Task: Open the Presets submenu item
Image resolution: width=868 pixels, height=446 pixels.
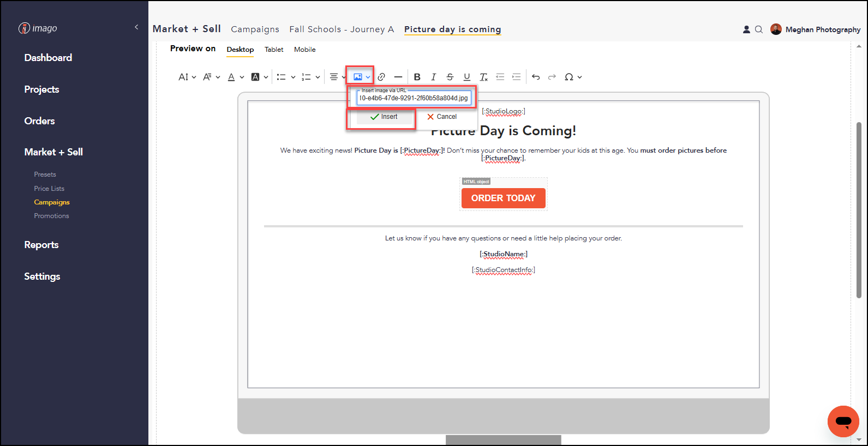Action: [x=45, y=174]
